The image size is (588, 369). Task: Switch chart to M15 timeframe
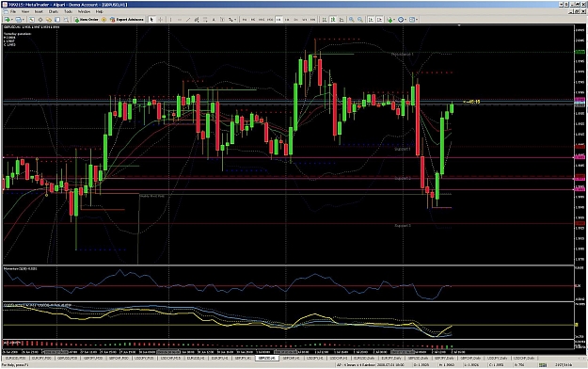coord(262,19)
